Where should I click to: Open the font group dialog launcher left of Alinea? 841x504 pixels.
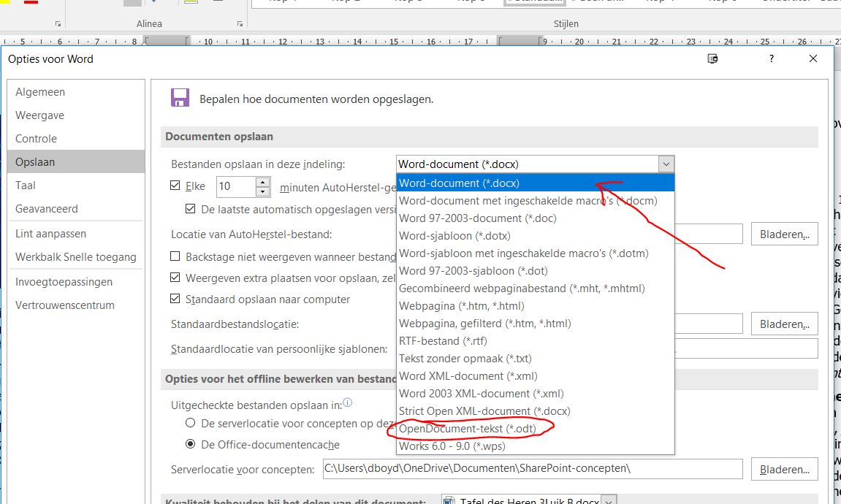pyautogui.click(x=58, y=23)
